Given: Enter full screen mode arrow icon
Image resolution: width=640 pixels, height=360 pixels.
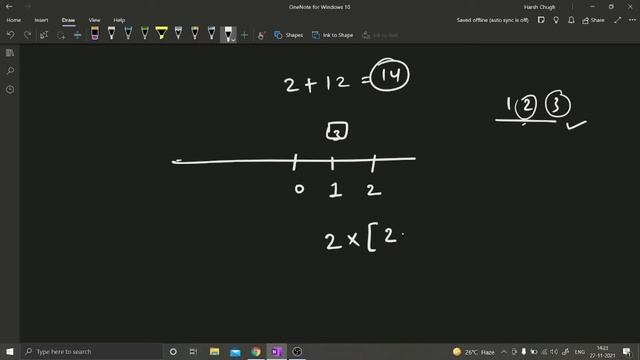Looking at the screenshot, I should [618, 20].
